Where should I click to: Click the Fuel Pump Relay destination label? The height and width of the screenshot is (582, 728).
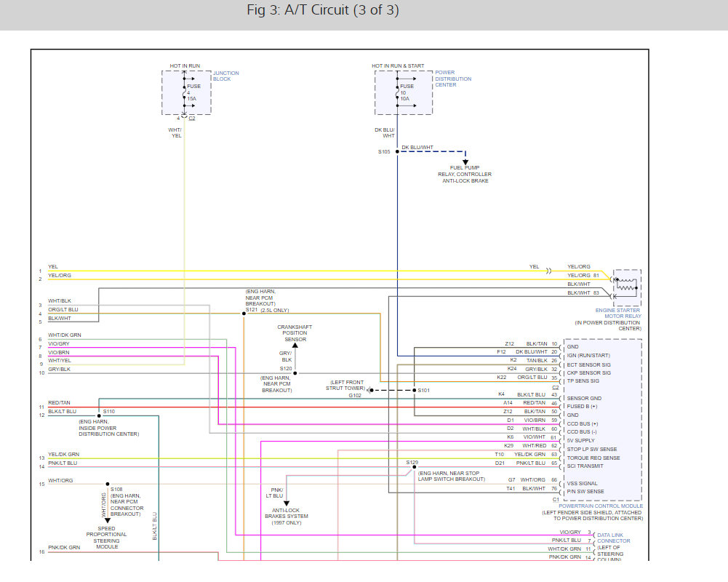pos(465,174)
